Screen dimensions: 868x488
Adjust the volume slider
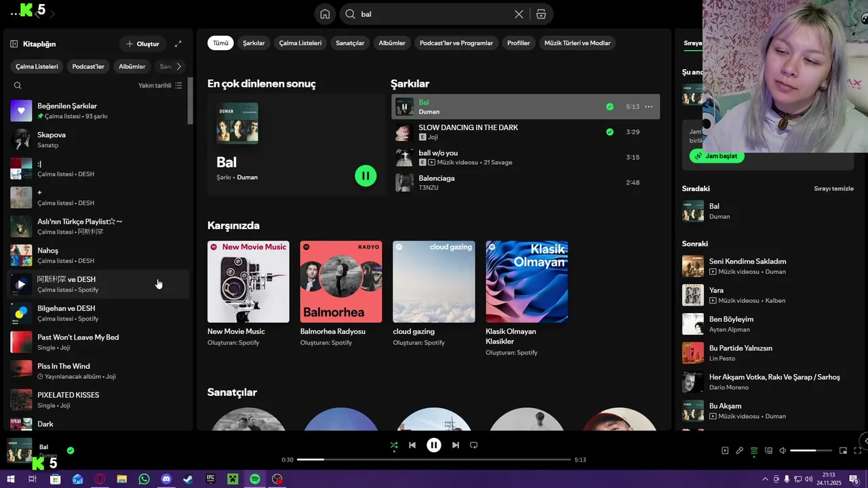click(811, 451)
